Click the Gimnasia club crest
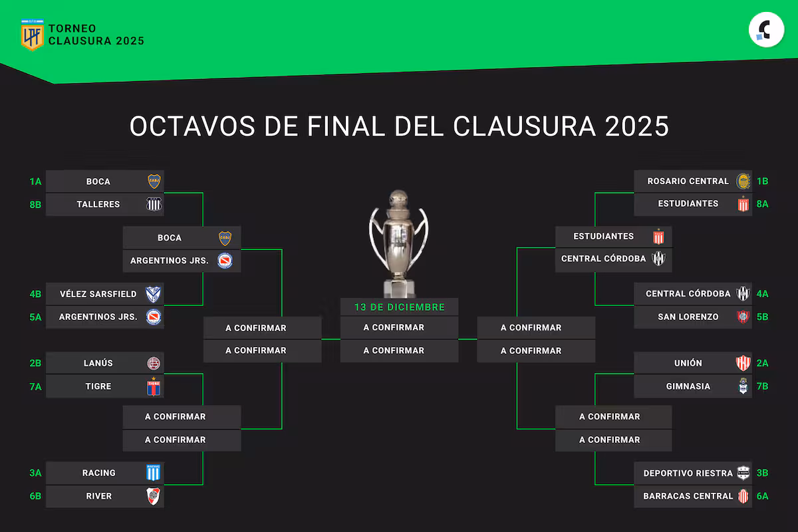Image resolution: width=798 pixels, height=532 pixels. 743,386
